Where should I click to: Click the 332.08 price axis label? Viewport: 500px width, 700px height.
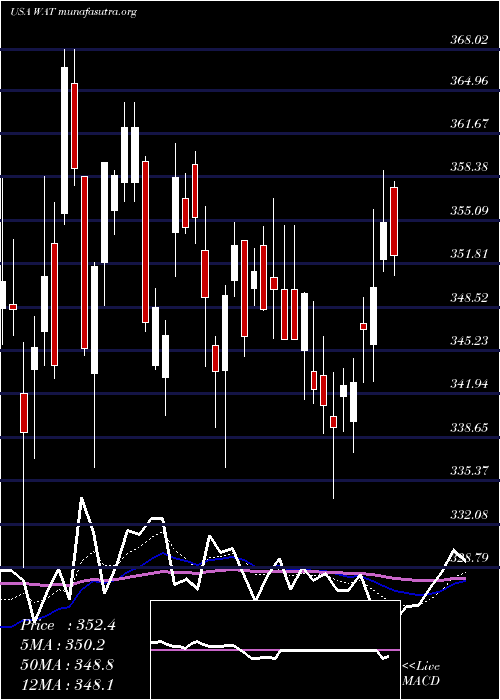(469, 515)
